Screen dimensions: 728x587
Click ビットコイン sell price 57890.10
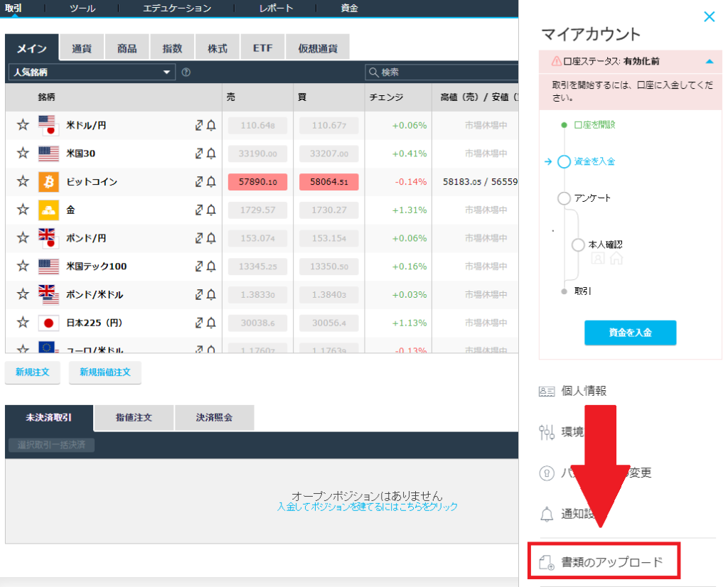coord(257,182)
